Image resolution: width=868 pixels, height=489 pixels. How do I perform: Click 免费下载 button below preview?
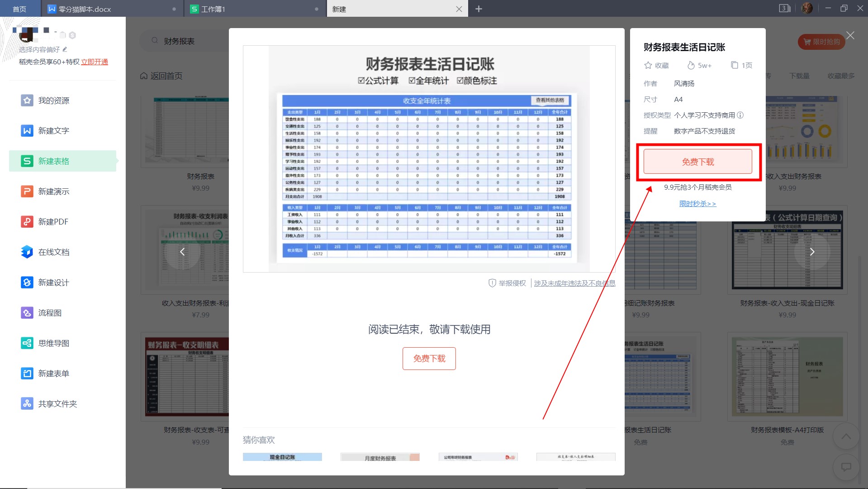429,359
